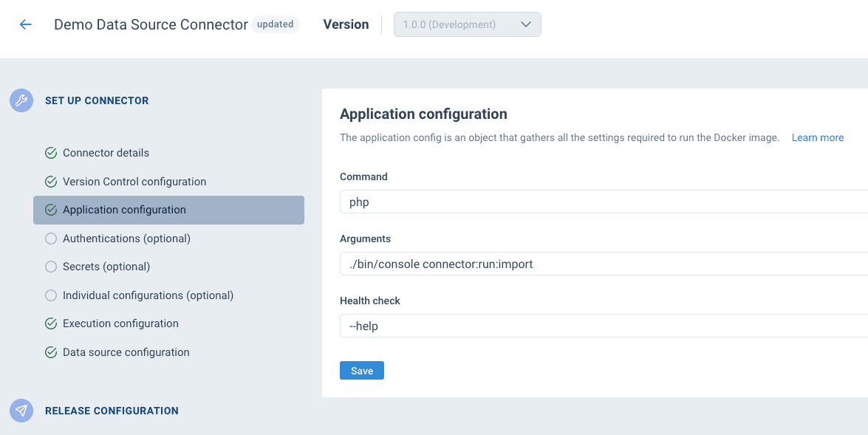This screenshot has height=435, width=868.
Task: Click the back arrow to leave connector editor
Action: click(x=24, y=24)
